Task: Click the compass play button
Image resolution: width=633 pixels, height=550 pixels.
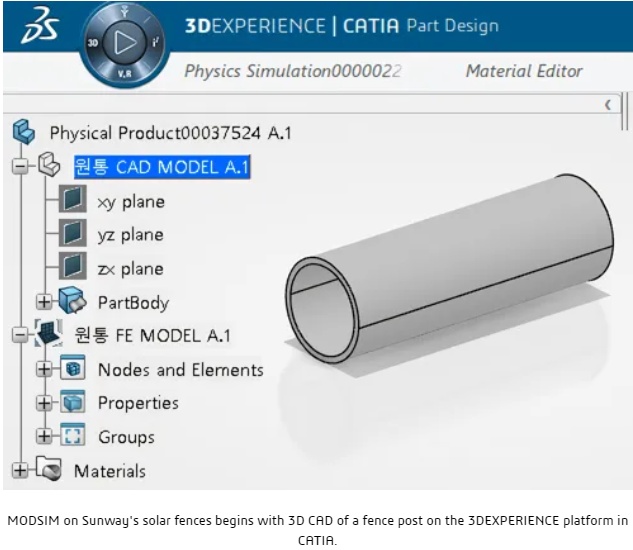Action: [124, 42]
